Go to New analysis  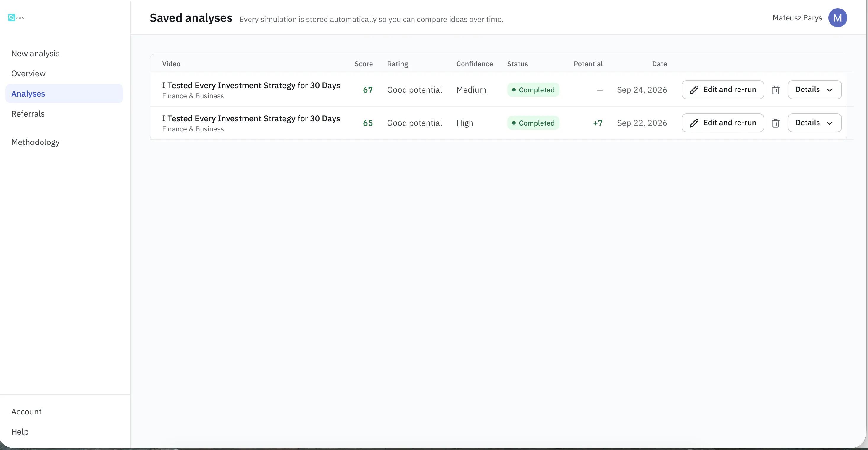(36, 54)
